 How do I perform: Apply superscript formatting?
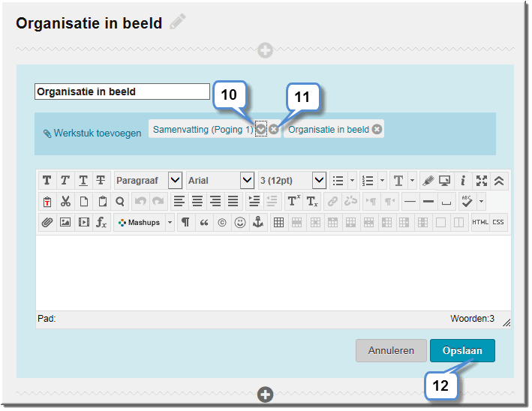pyautogui.click(x=293, y=202)
